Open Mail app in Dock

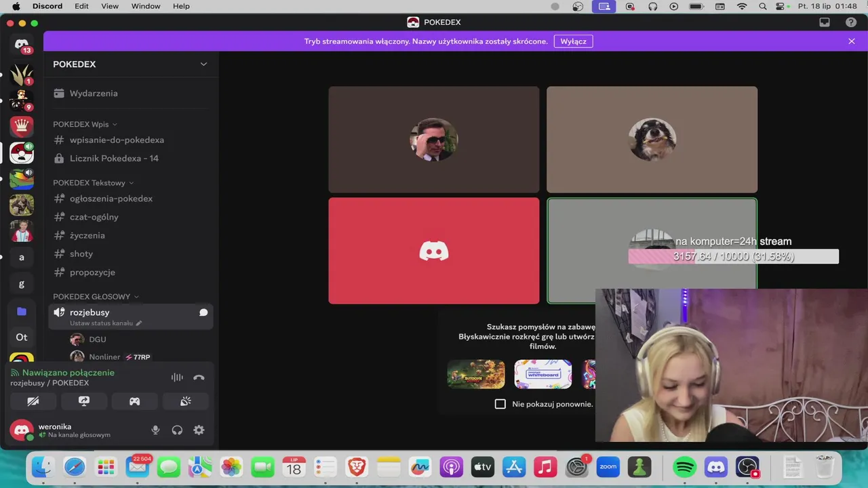click(138, 466)
